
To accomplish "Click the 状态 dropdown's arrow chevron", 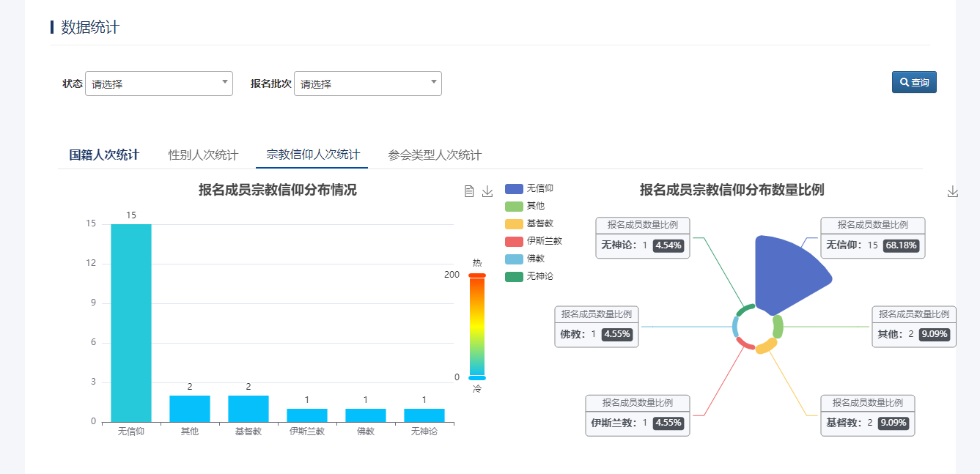I will pyautogui.click(x=226, y=83).
